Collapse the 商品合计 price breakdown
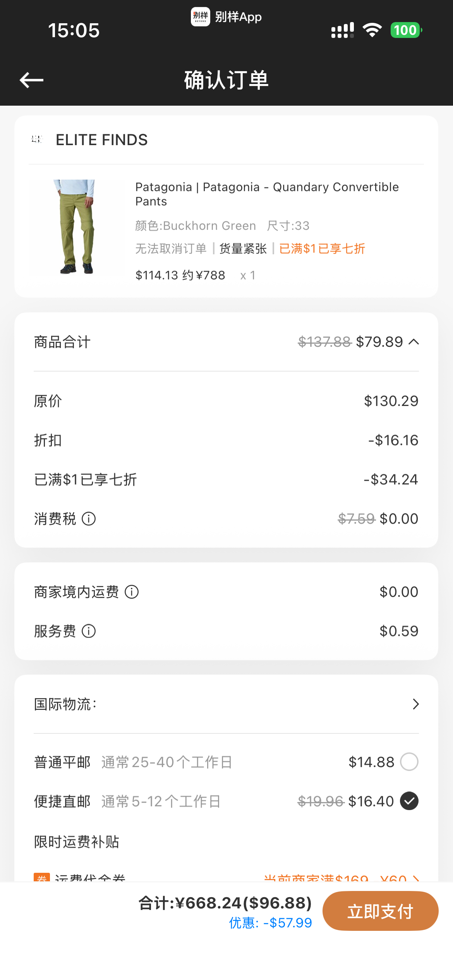Screen dimensions: 453x980 point(414,342)
